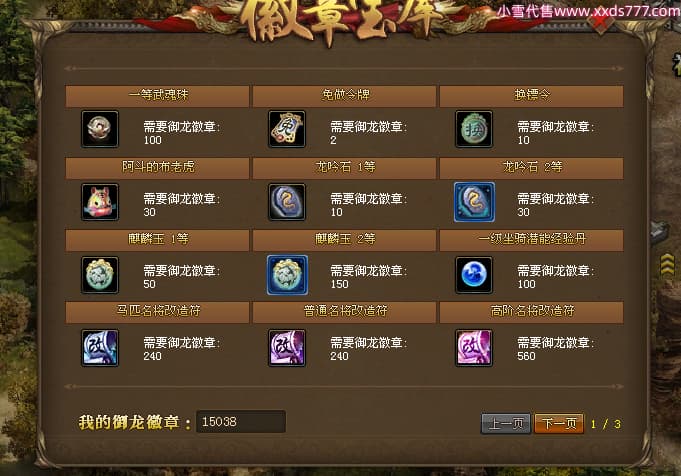The width and height of the screenshot is (681, 476).
Task: Pick the 龙吟石 1等 stone icon
Action: coord(287,202)
